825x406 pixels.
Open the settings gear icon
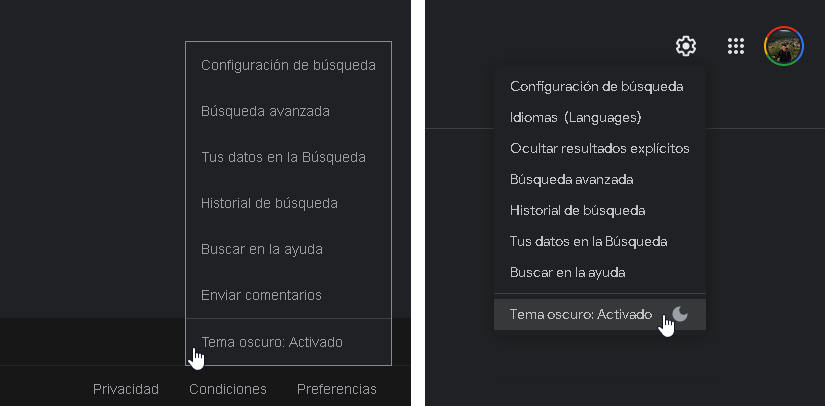pyautogui.click(x=686, y=46)
